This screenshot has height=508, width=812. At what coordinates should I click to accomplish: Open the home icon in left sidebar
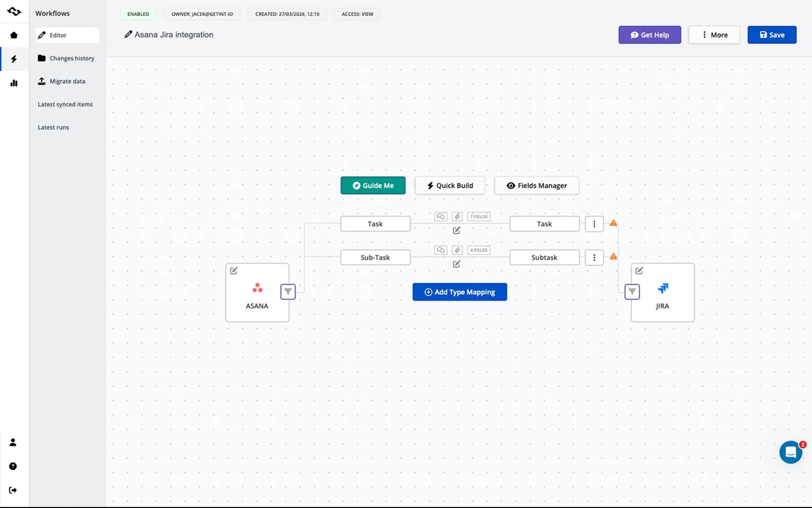pyautogui.click(x=14, y=35)
